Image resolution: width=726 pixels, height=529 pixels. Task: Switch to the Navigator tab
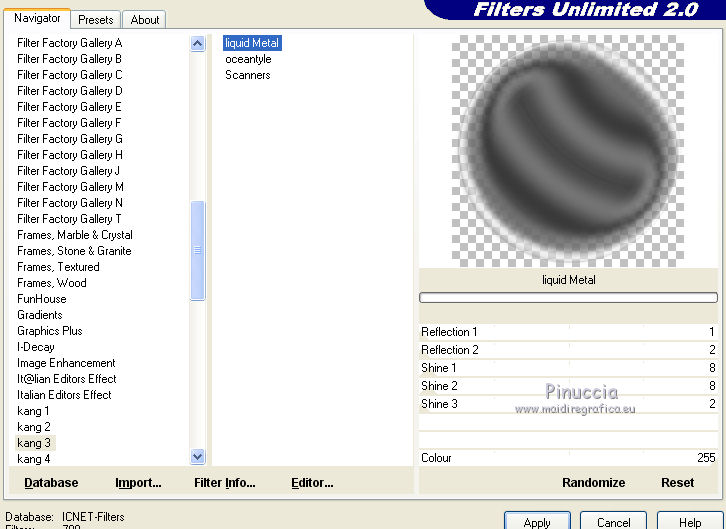pos(37,19)
